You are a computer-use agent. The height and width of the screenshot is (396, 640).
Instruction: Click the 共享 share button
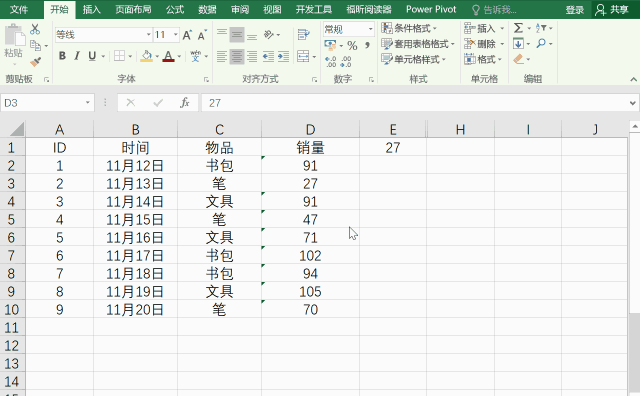pos(612,10)
